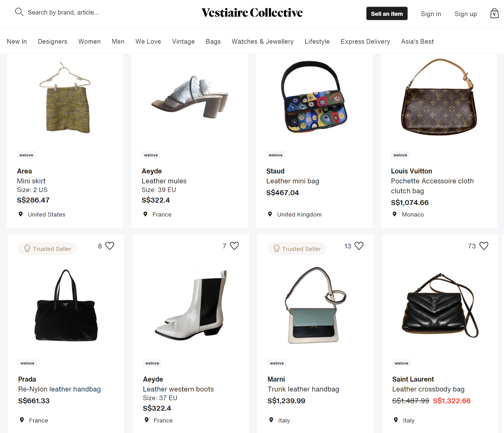Favorite the Aeyde western boots heart
504x433 pixels.
(x=234, y=246)
